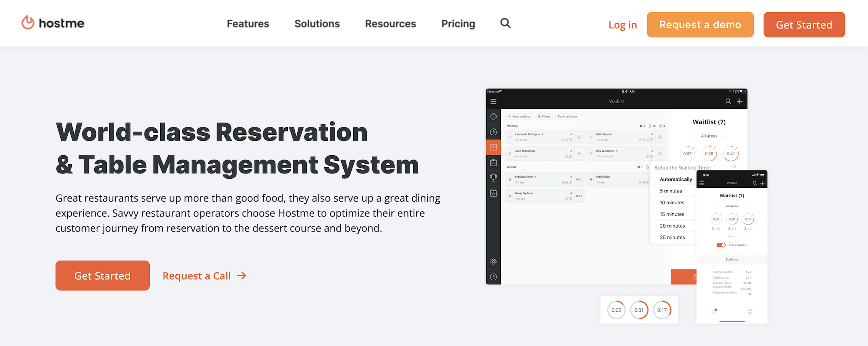Click Get Started below the hero paragraph
Screen dimensions: 868x346
[102, 275]
